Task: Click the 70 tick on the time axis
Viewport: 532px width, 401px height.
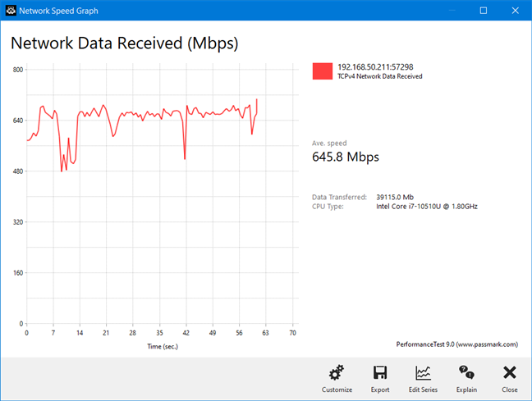Action: click(x=293, y=333)
